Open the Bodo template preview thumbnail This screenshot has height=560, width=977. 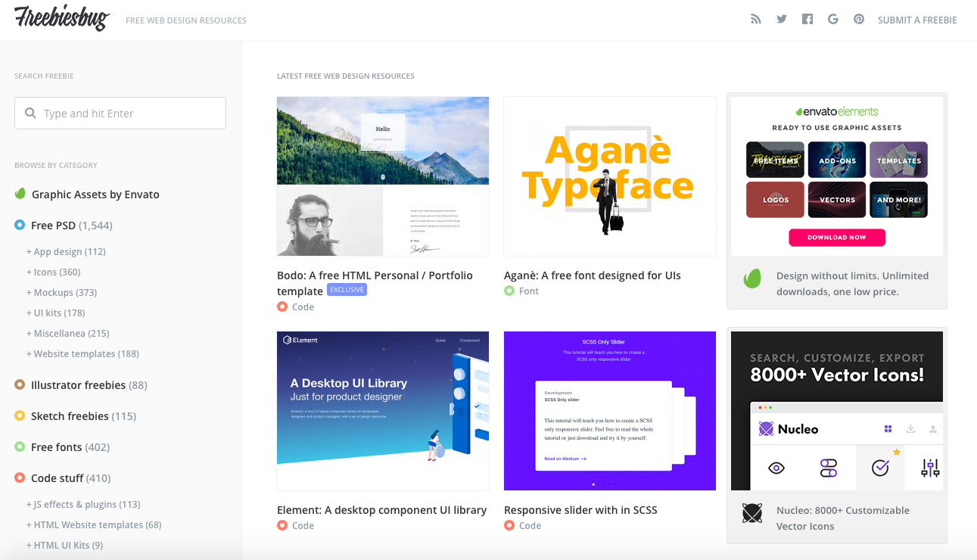pyautogui.click(x=383, y=176)
